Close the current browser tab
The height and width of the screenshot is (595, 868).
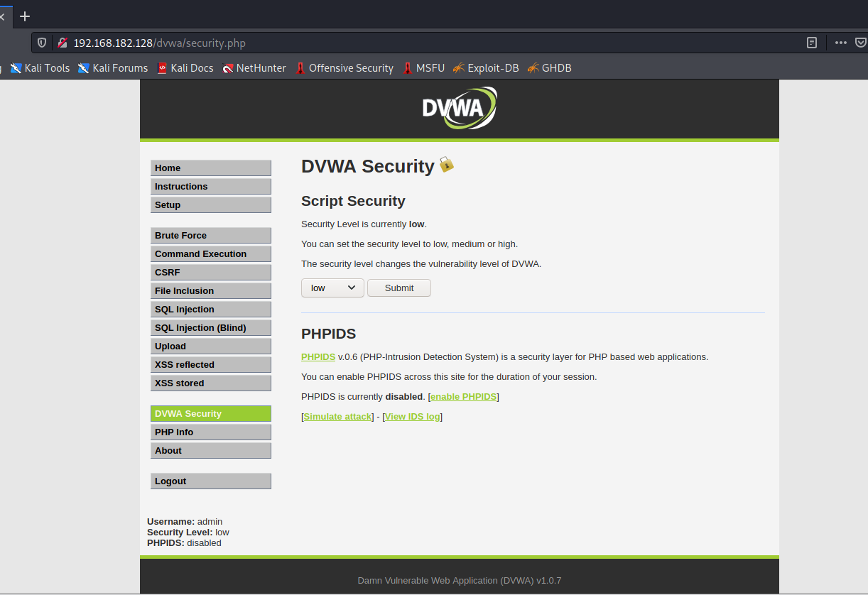tap(2, 16)
